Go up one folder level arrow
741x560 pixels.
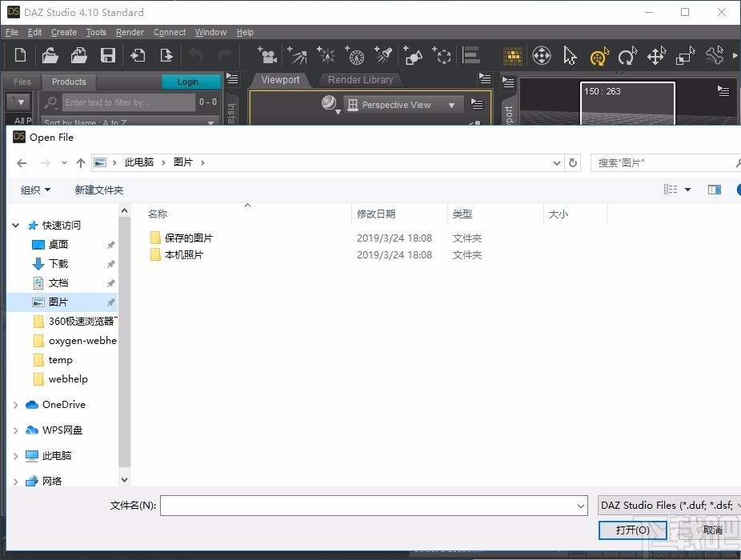pos(80,163)
